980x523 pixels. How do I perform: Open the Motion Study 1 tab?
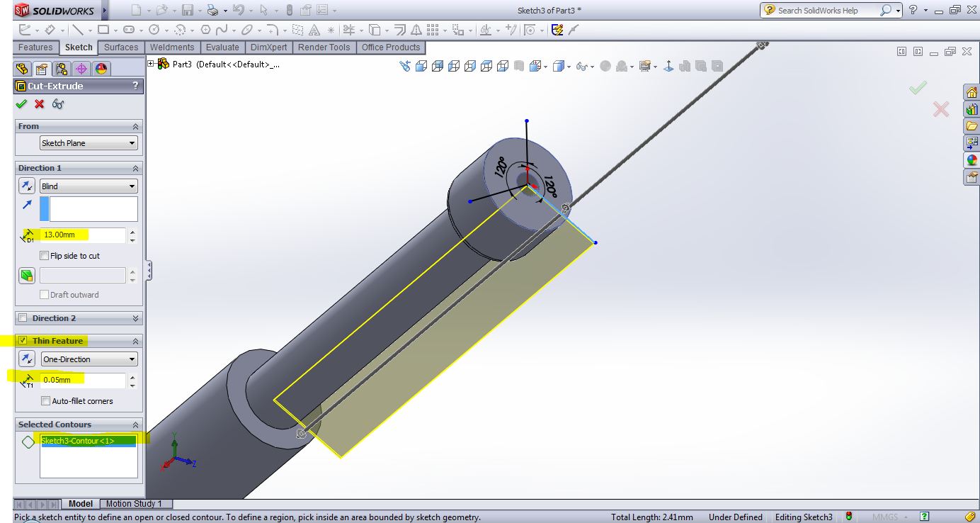134,504
